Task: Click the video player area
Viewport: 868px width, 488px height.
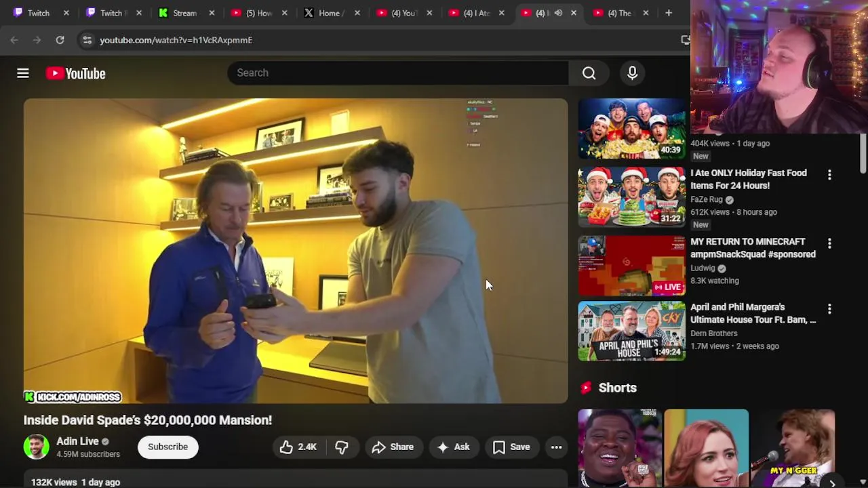Action: [296, 251]
